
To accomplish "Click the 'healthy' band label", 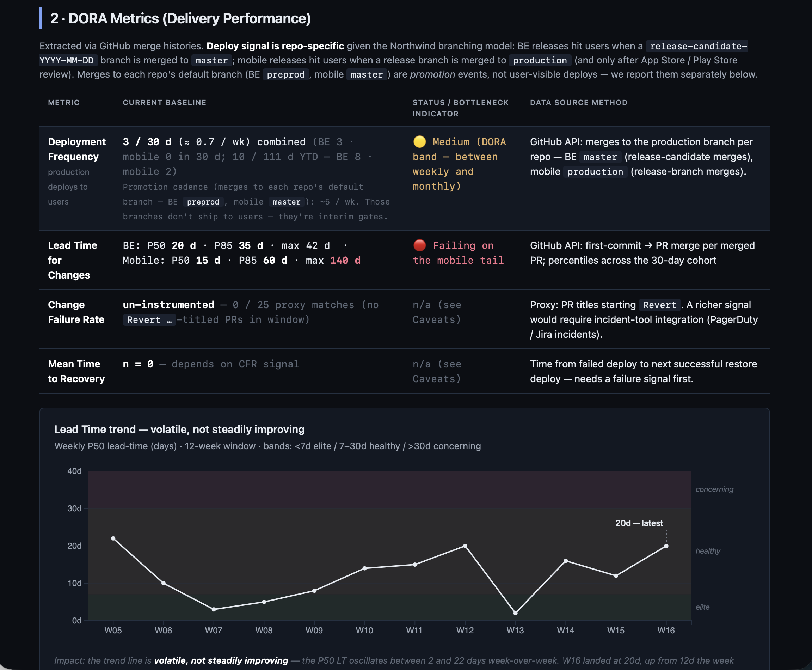I will tap(708, 551).
